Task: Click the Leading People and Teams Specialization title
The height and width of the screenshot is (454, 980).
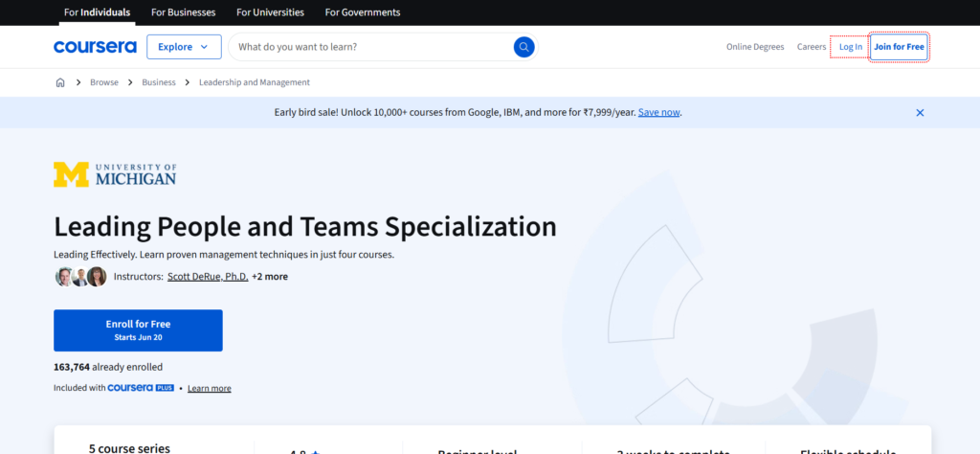Action: coord(305,226)
